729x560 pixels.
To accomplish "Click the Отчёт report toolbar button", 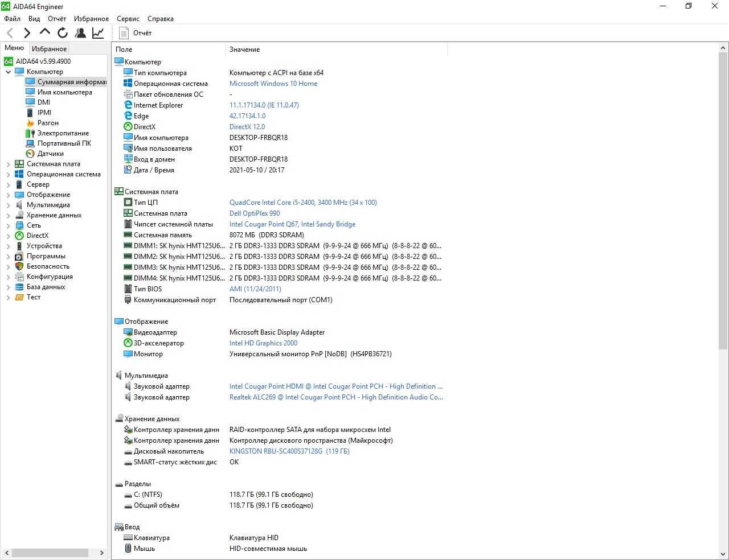I will tap(136, 33).
